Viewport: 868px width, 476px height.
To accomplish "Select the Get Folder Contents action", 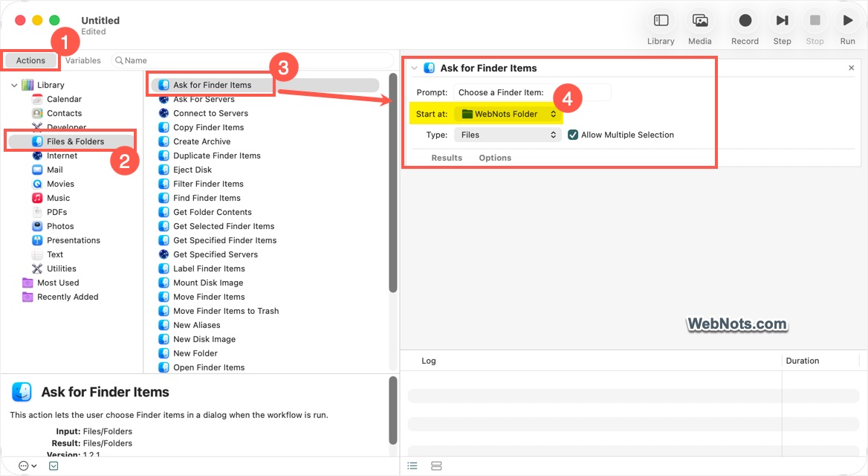I will coord(212,212).
